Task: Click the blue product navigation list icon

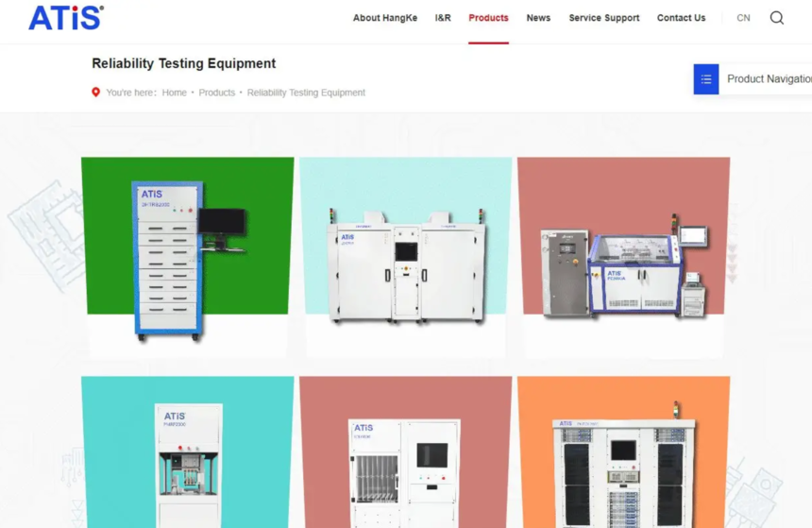Action: click(x=706, y=79)
